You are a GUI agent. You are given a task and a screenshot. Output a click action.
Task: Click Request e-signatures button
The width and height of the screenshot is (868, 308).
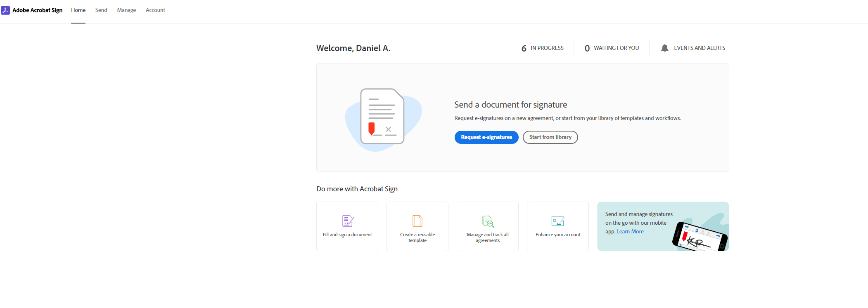[486, 137]
